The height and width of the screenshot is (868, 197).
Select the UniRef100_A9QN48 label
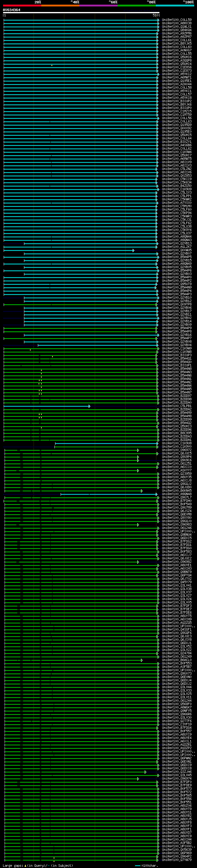(177, 494)
